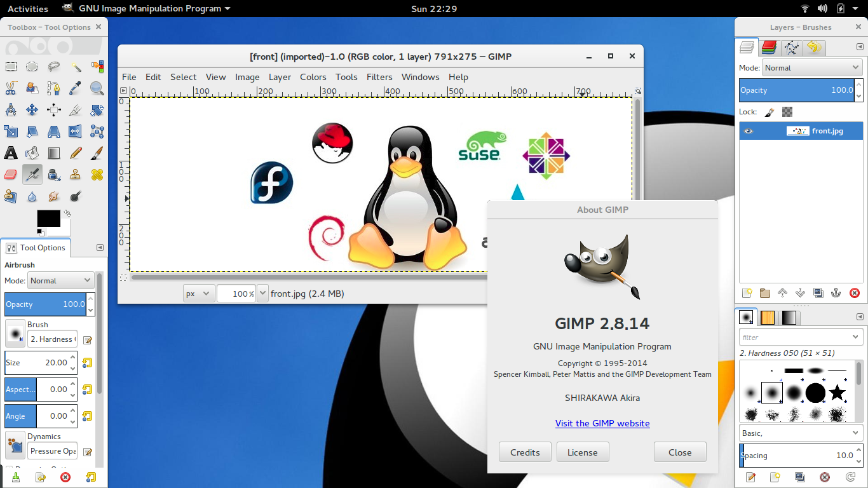Click the Credits button
Viewport: 868px width, 488px height.
[x=525, y=452]
